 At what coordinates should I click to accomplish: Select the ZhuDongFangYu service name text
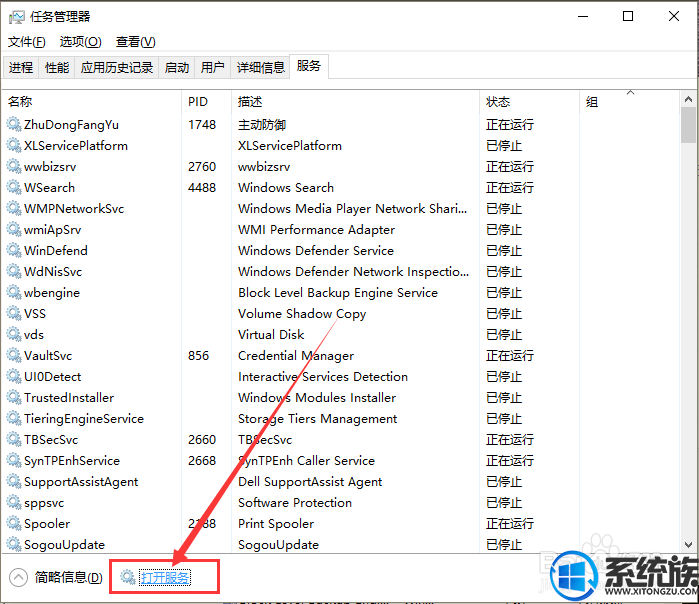pos(71,125)
